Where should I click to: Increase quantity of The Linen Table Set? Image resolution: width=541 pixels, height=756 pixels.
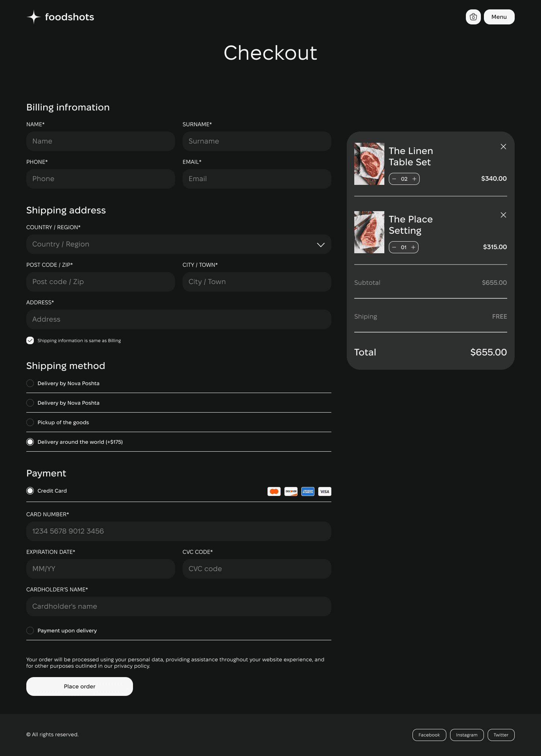point(414,179)
